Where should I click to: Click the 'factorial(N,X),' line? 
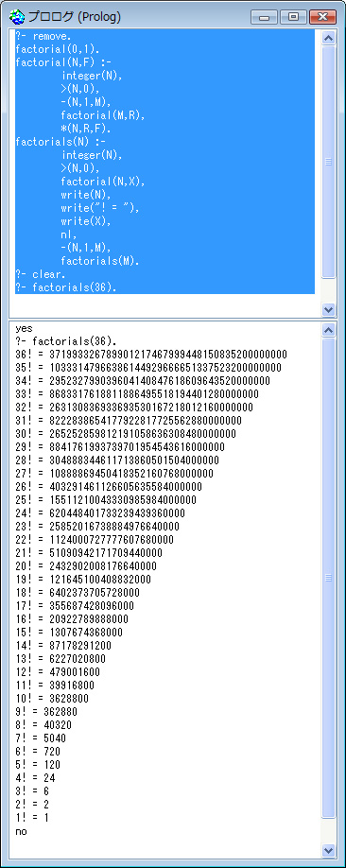[x=102, y=182]
